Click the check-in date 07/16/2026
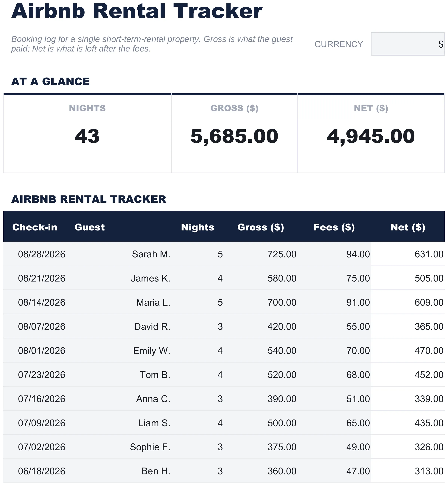This screenshot has height=486, width=448. pyautogui.click(x=42, y=399)
